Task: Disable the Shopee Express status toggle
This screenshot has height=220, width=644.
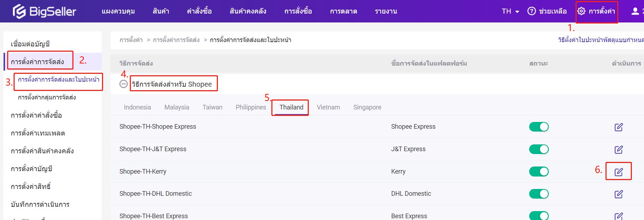Action: coord(538,127)
